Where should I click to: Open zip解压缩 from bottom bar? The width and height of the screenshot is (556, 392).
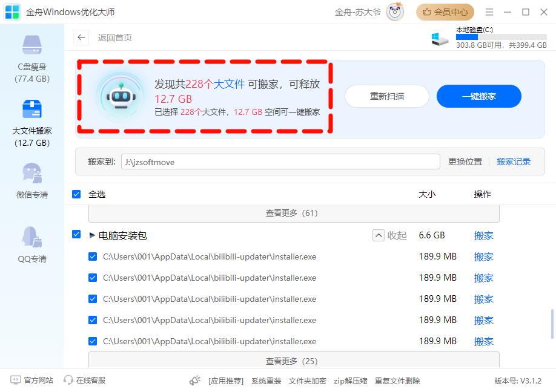[x=351, y=381]
